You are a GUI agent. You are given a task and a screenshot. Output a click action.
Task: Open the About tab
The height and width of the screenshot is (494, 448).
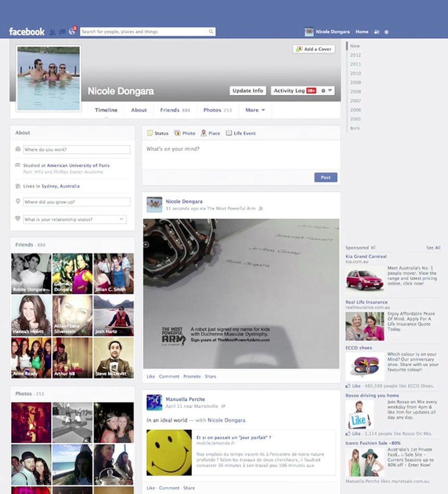tap(139, 110)
